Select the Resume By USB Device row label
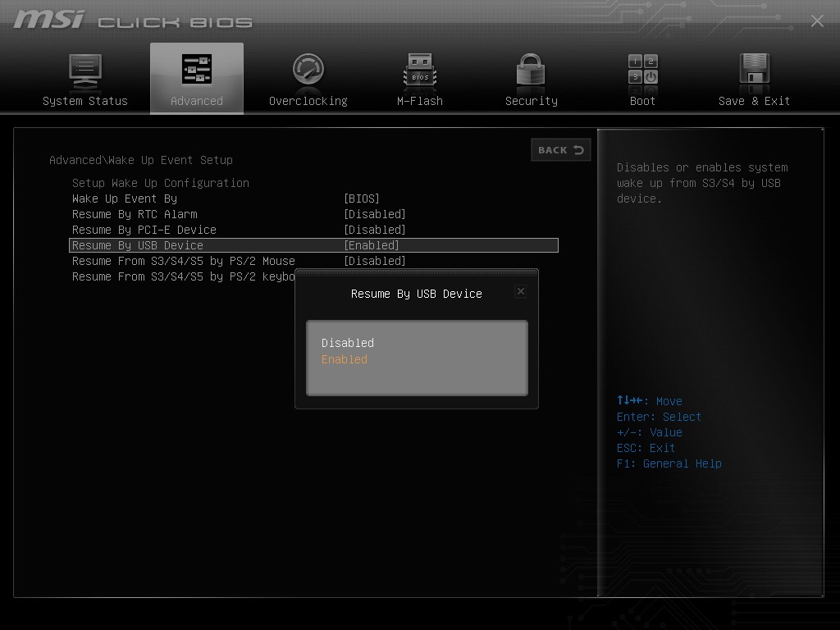This screenshot has height=630, width=840. (x=138, y=245)
